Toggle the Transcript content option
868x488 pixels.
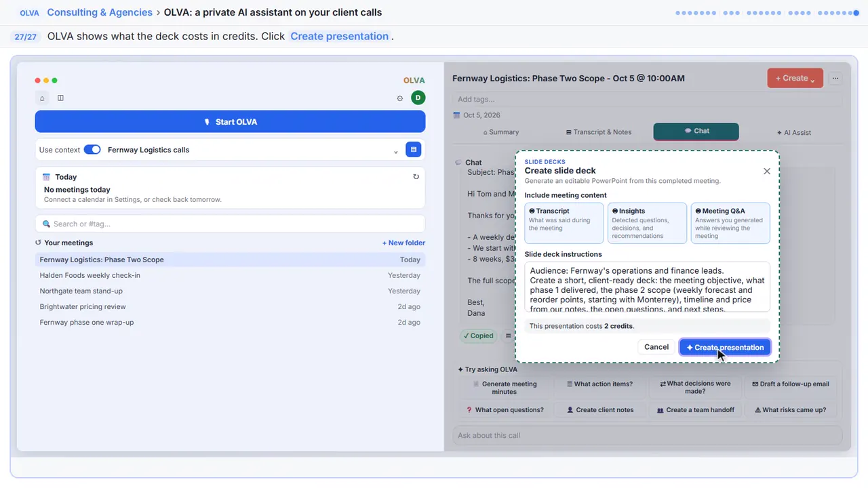tap(564, 223)
